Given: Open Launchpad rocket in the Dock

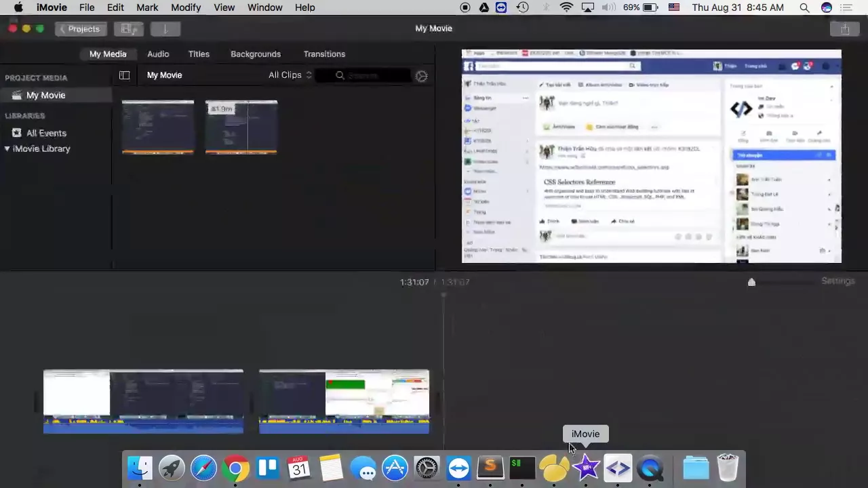Looking at the screenshot, I should 172,468.
